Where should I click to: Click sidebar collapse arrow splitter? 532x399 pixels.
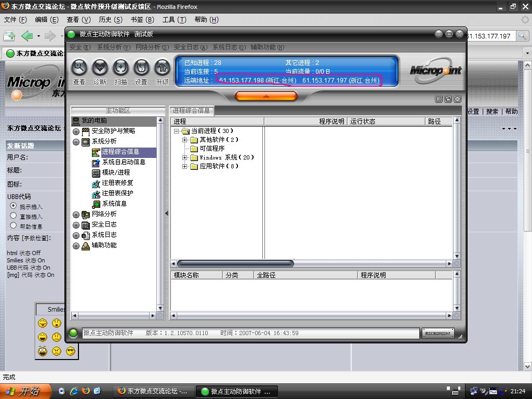click(x=167, y=214)
